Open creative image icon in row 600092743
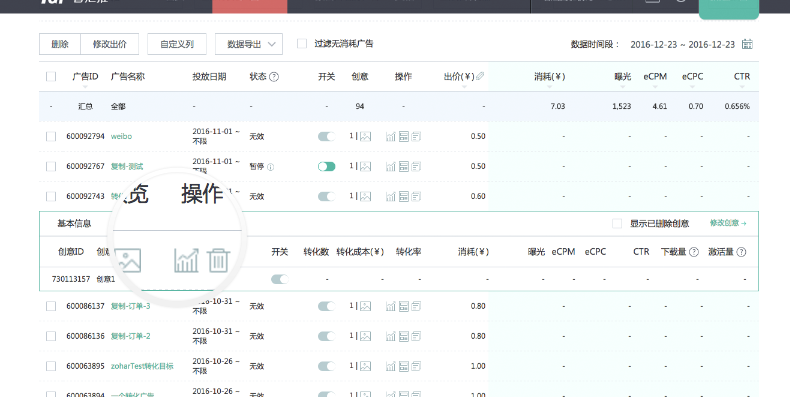Viewport: 790px width, 397px height. [365, 196]
